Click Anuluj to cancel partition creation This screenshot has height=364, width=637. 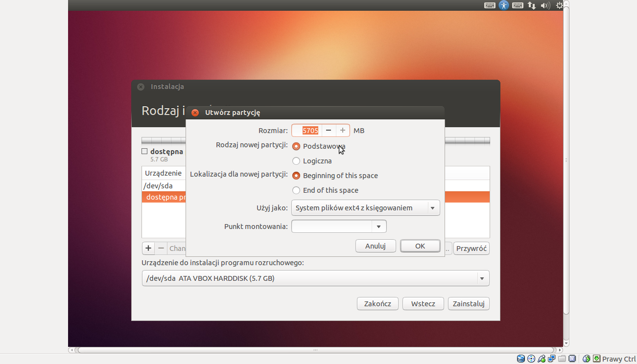(x=376, y=246)
